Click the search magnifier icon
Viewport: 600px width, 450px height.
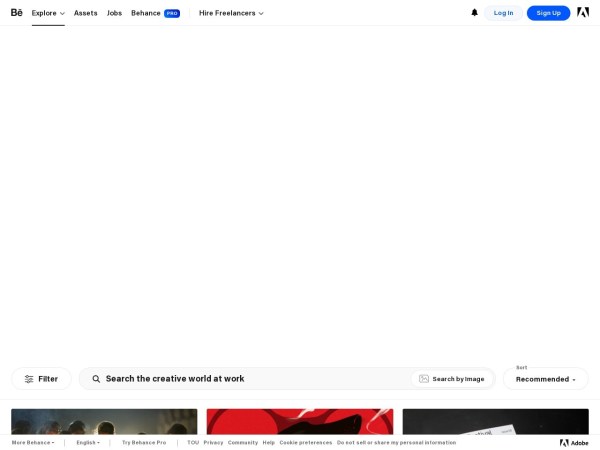coord(96,379)
